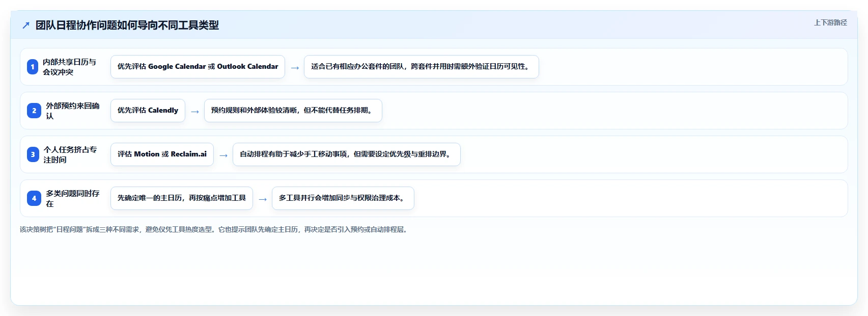This screenshot has width=868, height=316.
Task: Click the arrow after the 先确定唯一的主日历 box
Action: tap(263, 199)
